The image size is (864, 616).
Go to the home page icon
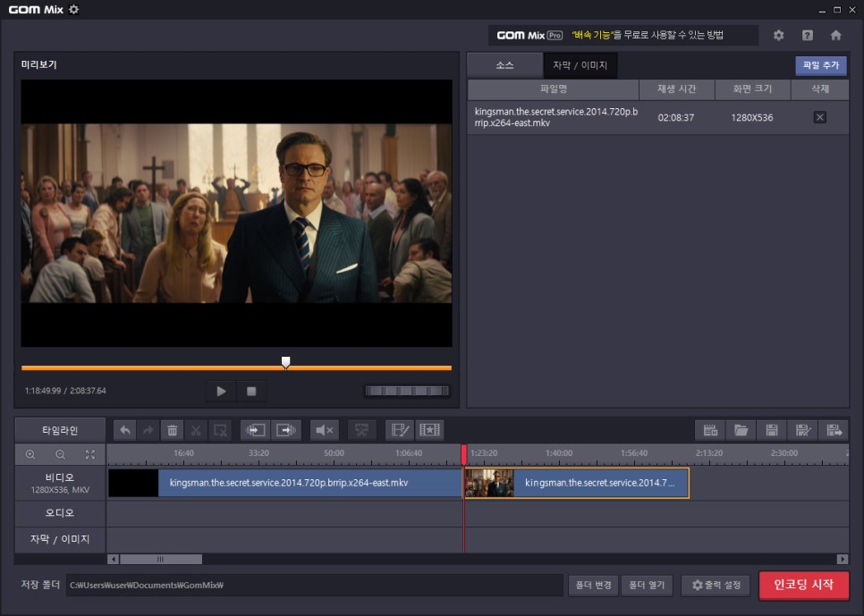[x=836, y=35]
